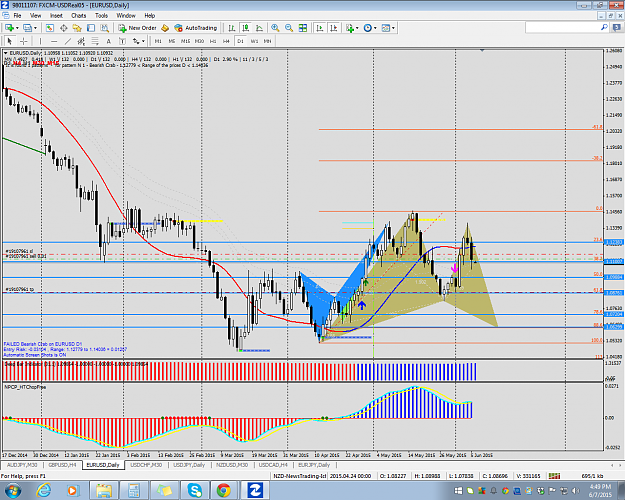Select the Cursor arrow tool

[10, 41]
